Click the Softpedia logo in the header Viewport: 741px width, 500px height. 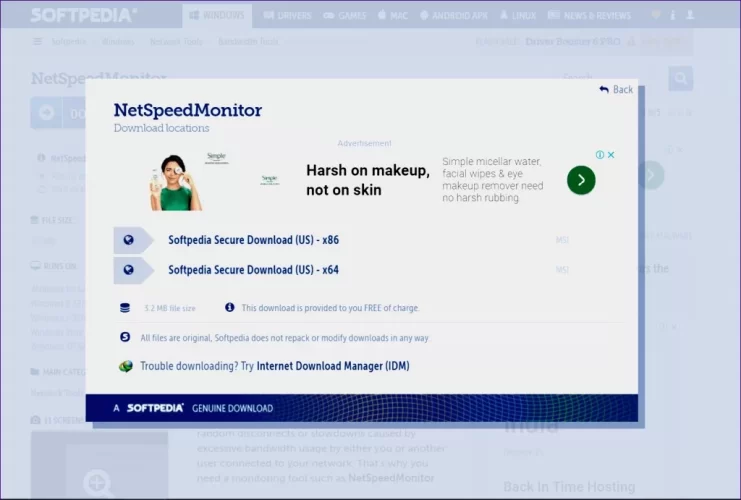83,15
